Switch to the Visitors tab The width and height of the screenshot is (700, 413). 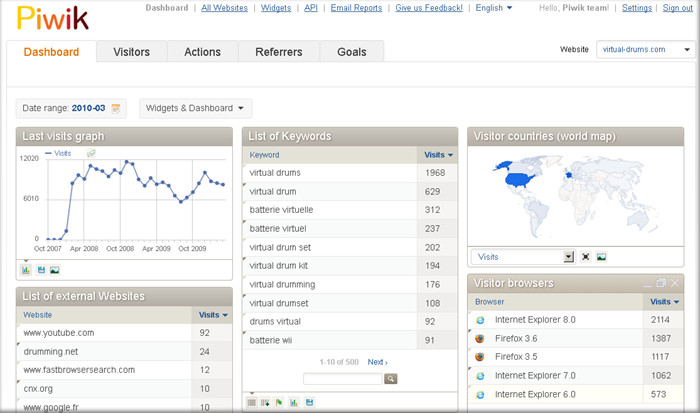(131, 51)
